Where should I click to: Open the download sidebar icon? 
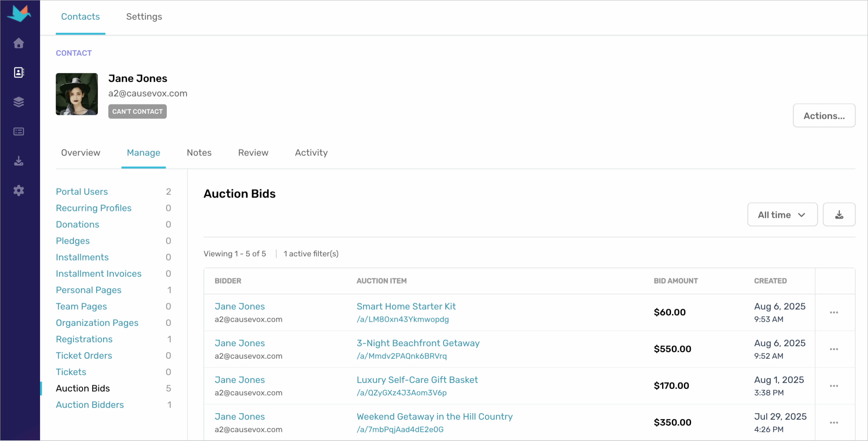click(x=19, y=161)
